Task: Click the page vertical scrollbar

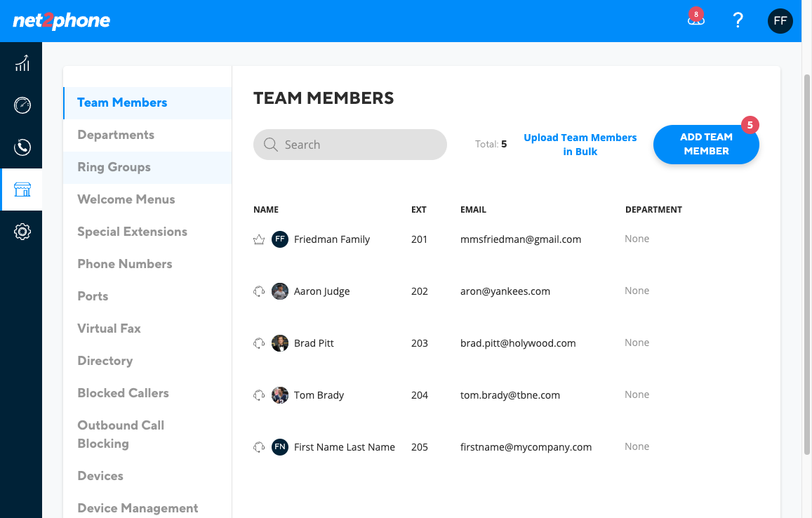Action: 807,264
